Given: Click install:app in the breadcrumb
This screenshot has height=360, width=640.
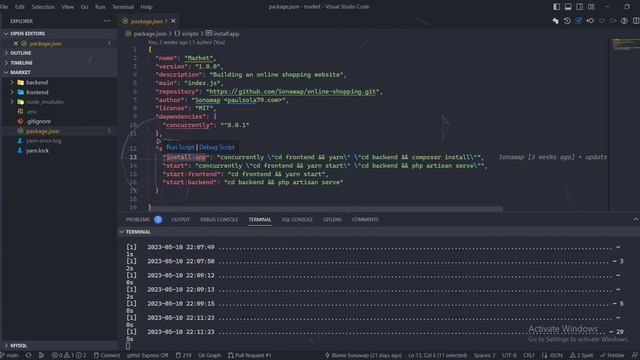Looking at the screenshot, I should coord(226,33).
